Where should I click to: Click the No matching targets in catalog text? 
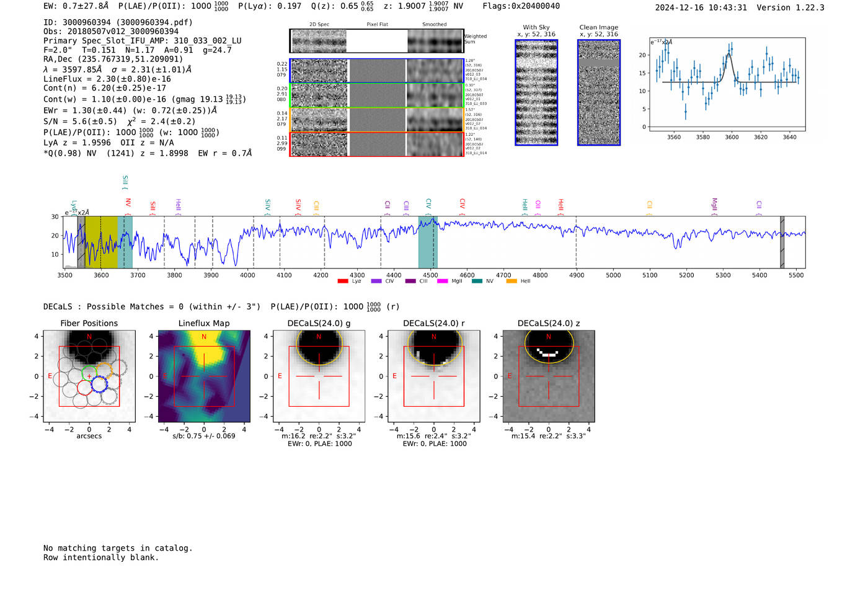tap(118, 548)
